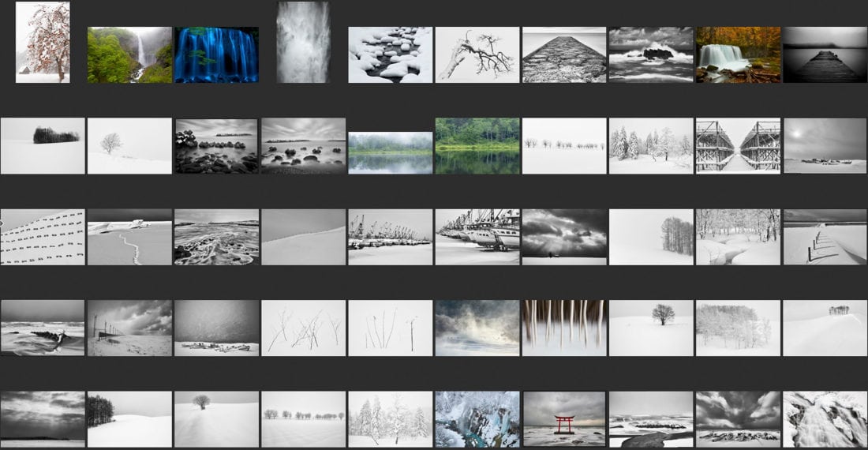The image size is (868, 450).
Task: Open the snow-covered tree portrait photo
Action: click(43, 42)
